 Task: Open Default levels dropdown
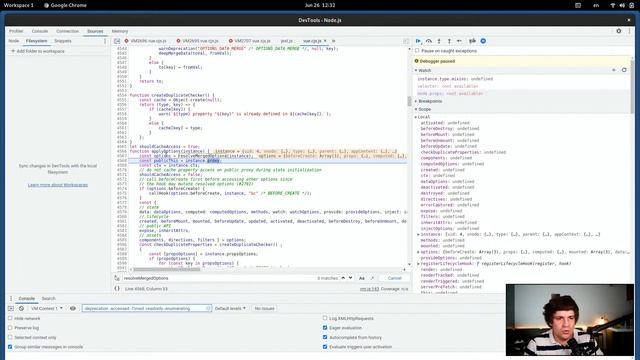point(230,308)
